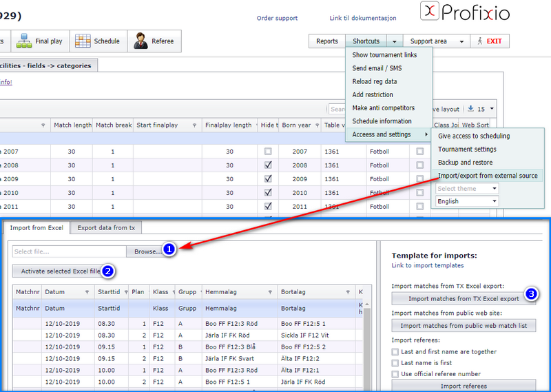This screenshot has width=551, height=392.
Task: Select cell 'Sickla IF F12 Vit'
Action: click(315, 336)
